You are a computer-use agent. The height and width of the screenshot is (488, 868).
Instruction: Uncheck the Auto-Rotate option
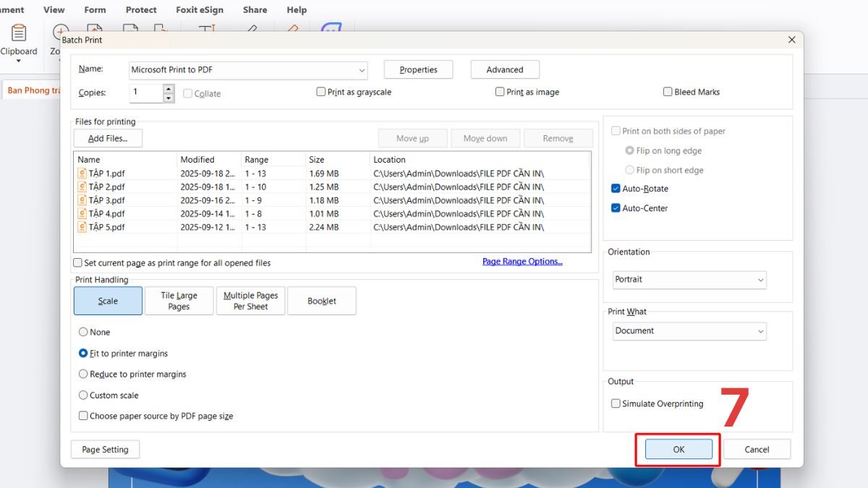616,189
